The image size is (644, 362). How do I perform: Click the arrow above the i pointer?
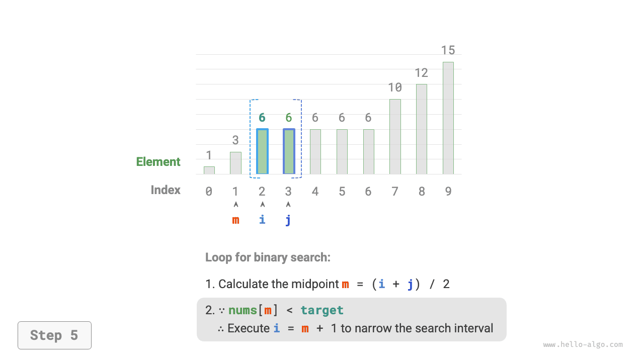point(262,205)
